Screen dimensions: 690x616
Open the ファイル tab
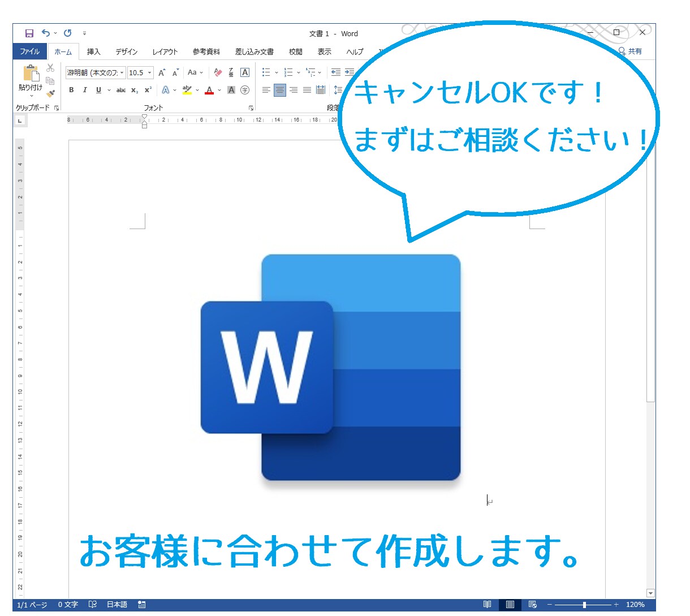tap(30, 51)
